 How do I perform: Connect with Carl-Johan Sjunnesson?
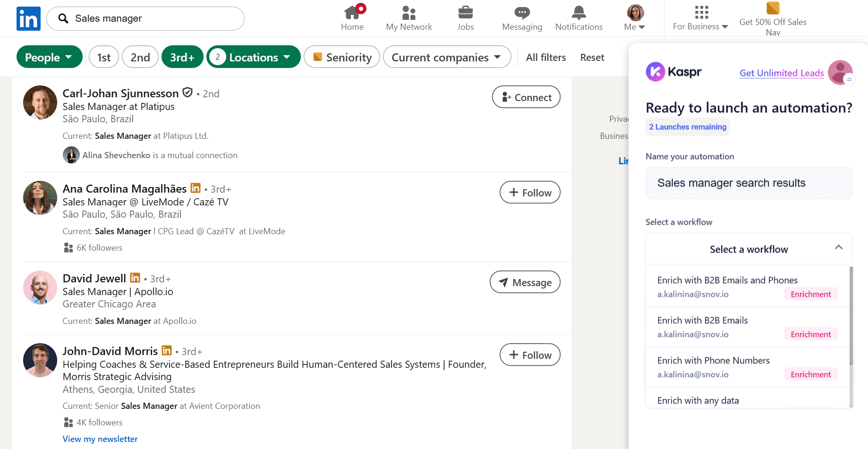tap(526, 97)
